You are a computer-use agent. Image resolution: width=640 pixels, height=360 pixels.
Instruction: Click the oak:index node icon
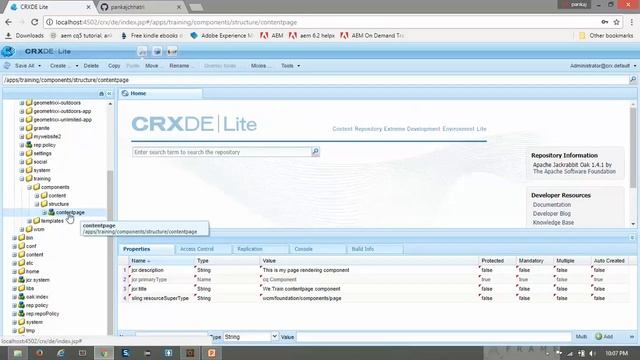[22, 297]
